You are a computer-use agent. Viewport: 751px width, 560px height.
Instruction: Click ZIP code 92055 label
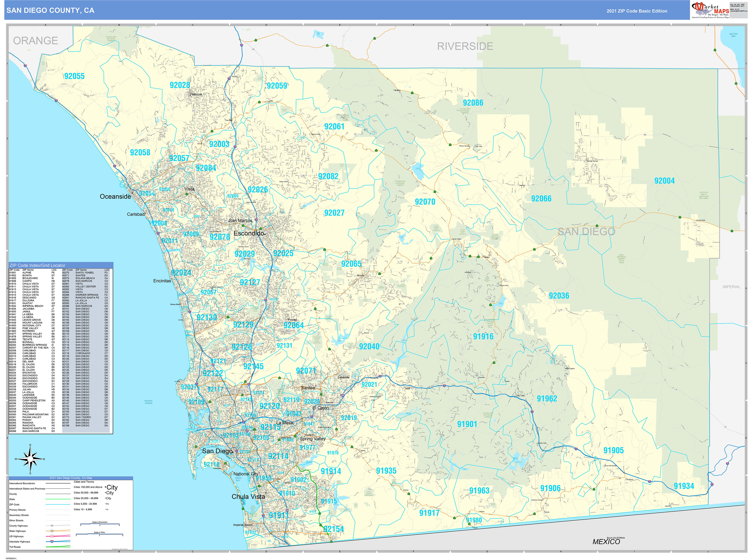point(74,76)
